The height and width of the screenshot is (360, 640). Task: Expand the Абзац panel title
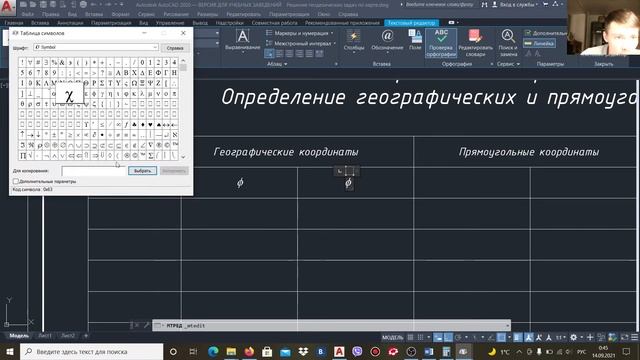(277, 64)
